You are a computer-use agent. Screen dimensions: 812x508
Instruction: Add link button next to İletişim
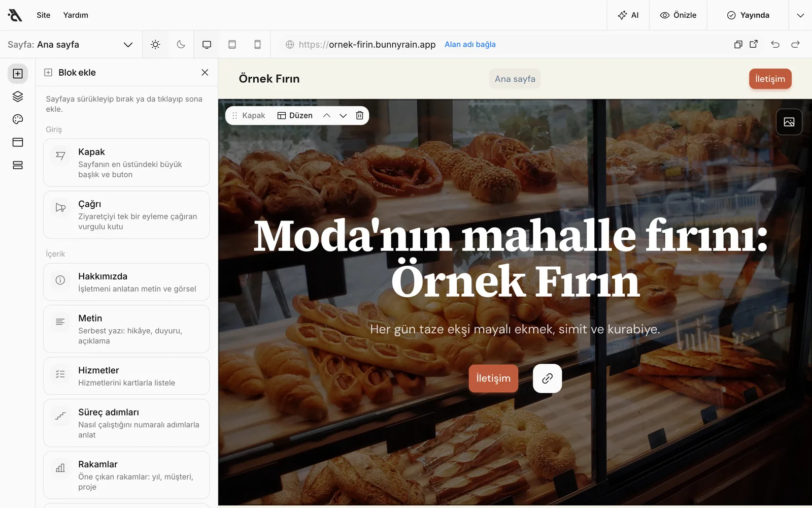point(547,378)
